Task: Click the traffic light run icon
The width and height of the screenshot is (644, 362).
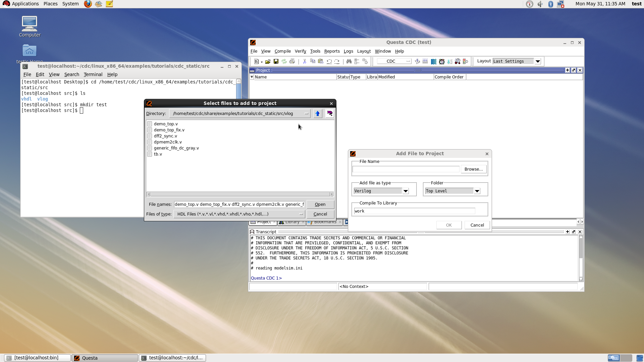Action: pos(465,61)
